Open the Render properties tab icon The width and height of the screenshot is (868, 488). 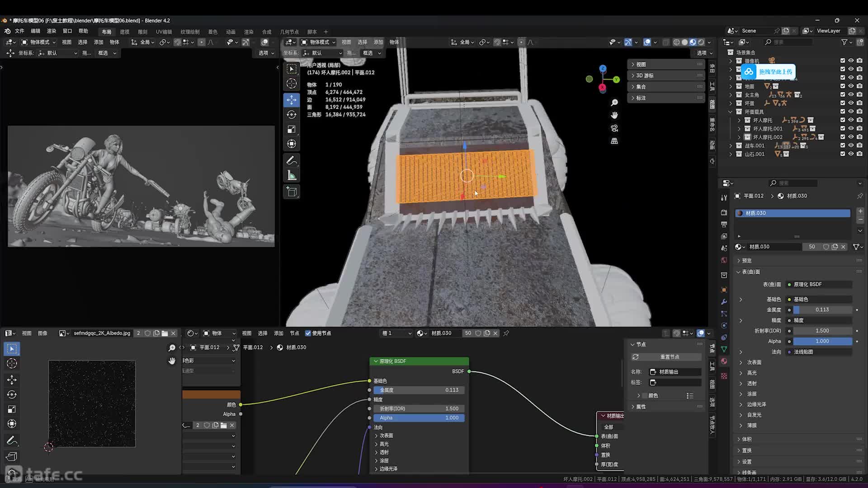[724, 212]
